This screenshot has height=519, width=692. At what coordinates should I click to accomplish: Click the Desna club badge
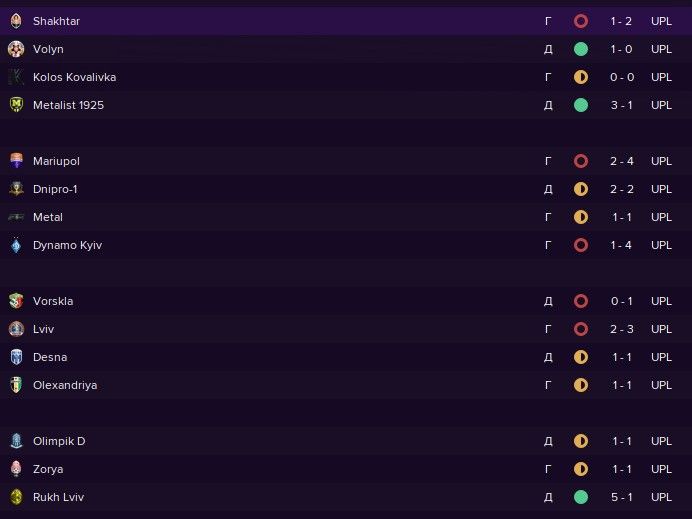(x=15, y=357)
